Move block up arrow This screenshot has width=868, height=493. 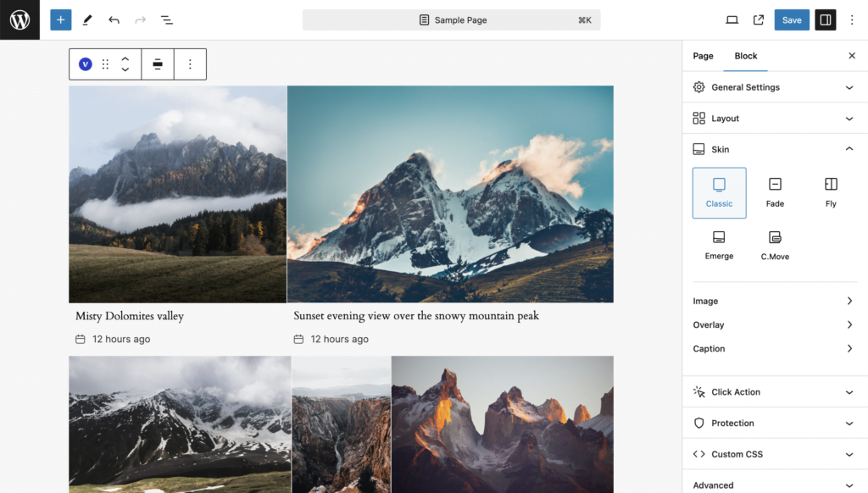(125, 58)
